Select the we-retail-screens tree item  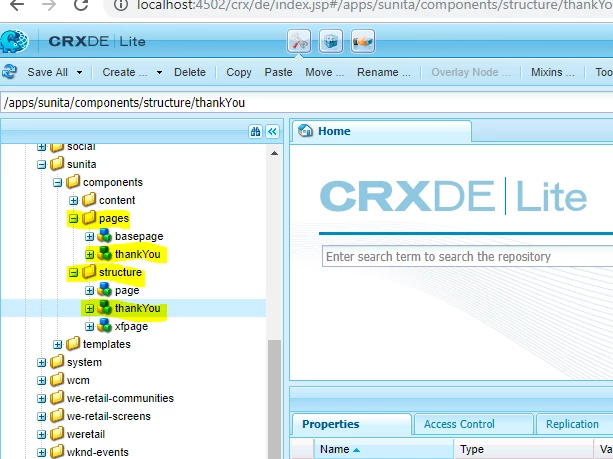tap(109, 416)
